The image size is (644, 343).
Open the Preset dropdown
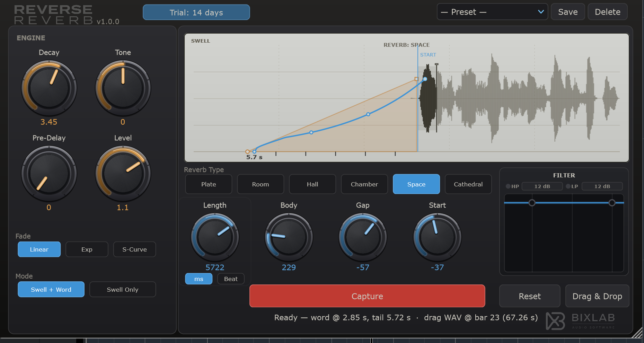point(492,12)
